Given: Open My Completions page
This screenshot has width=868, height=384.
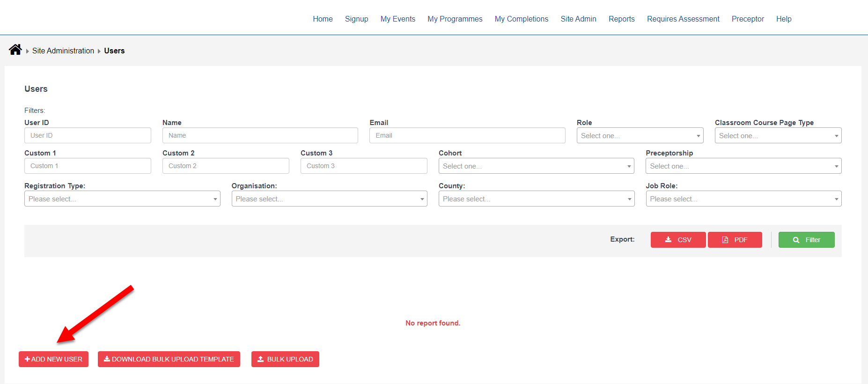Looking at the screenshot, I should point(521,19).
